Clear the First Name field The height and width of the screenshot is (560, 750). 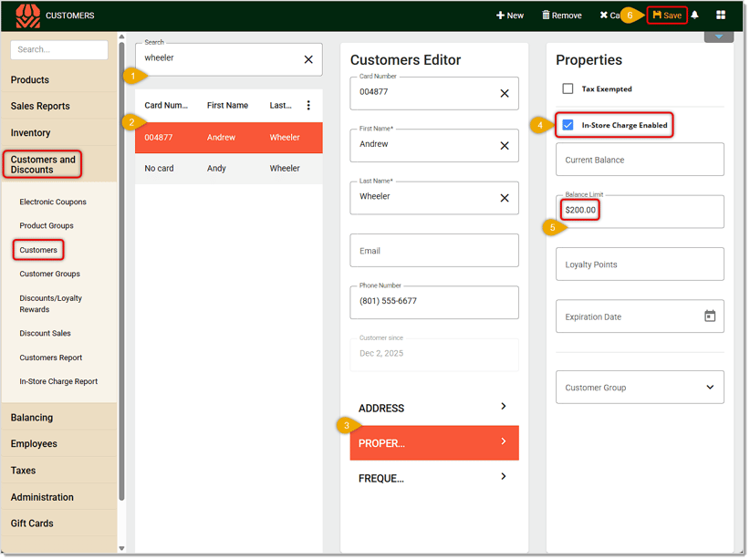[x=505, y=146]
